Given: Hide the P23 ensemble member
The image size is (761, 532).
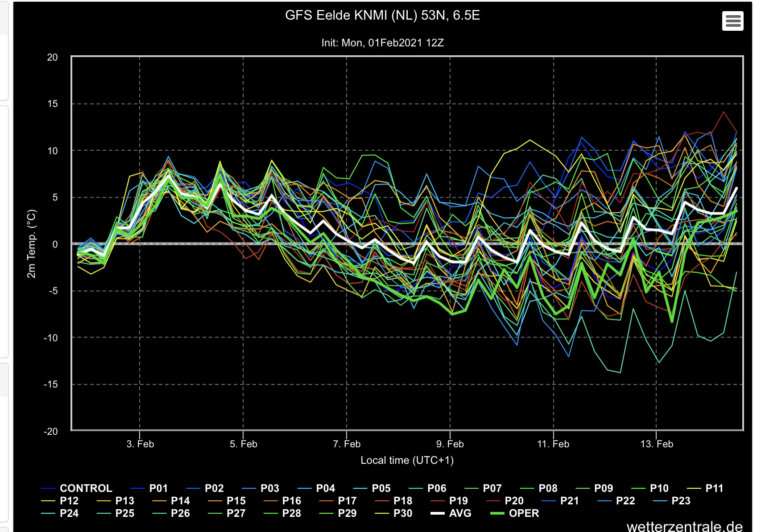Looking at the screenshot, I should (x=672, y=501).
